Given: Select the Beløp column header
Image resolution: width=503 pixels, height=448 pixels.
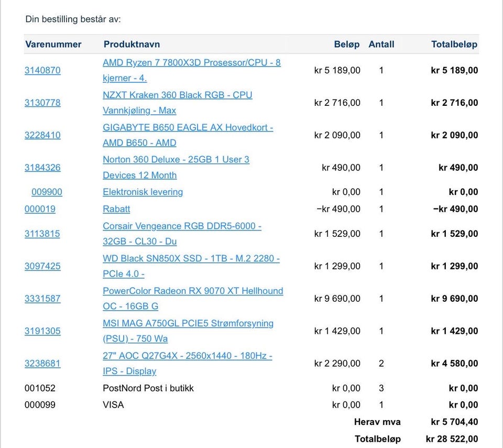Looking at the screenshot, I should (347, 45).
